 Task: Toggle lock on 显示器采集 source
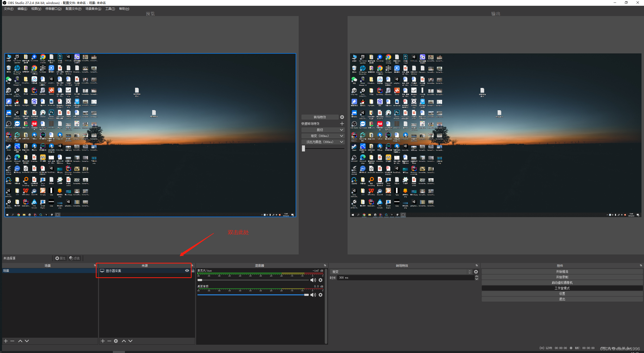coord(193,271)
